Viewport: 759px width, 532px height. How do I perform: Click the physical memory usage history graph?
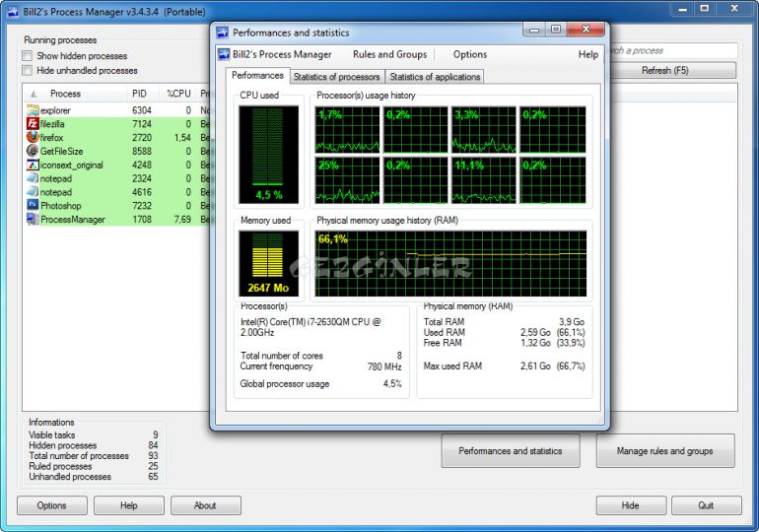(x=450, y=264)
